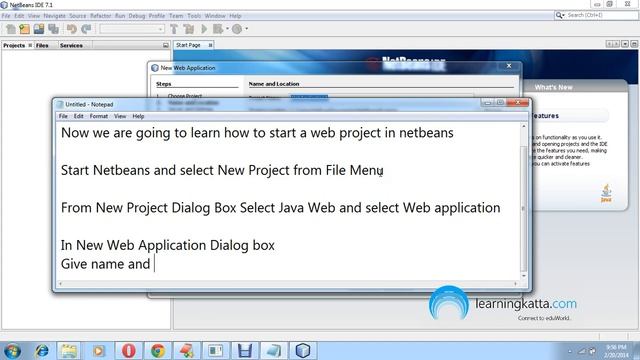The image size is (640, 360).
Task: Click Notepad's horizontal scroll right arrow
Action: pos(516,284)
